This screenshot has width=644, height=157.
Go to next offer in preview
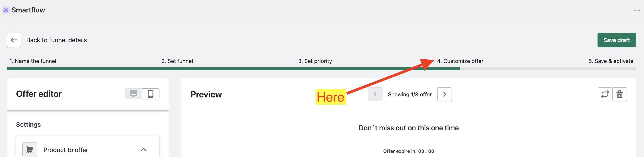click(x=444, y=94)
